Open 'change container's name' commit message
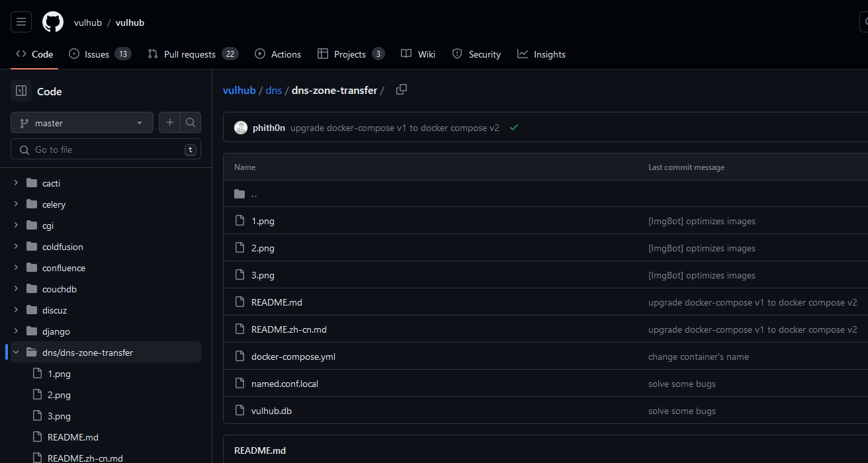The image size is (868, 463). point(699,357)
